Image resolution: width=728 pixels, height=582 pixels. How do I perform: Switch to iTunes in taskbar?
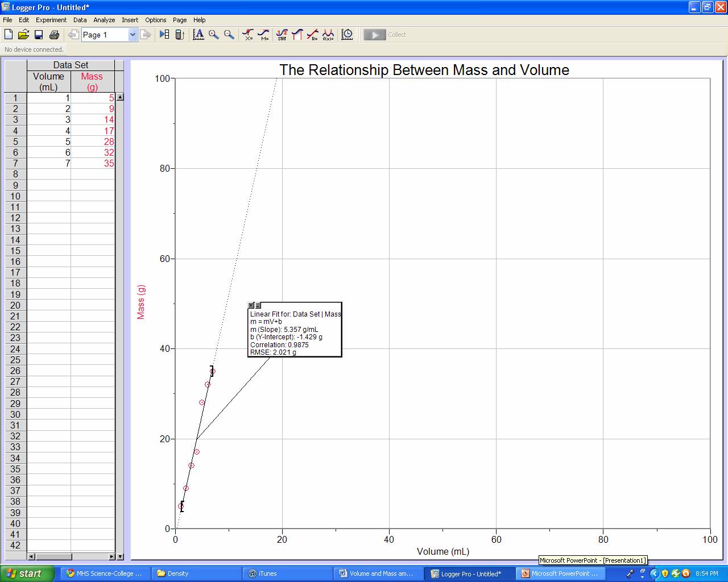[x=287, y=573]
